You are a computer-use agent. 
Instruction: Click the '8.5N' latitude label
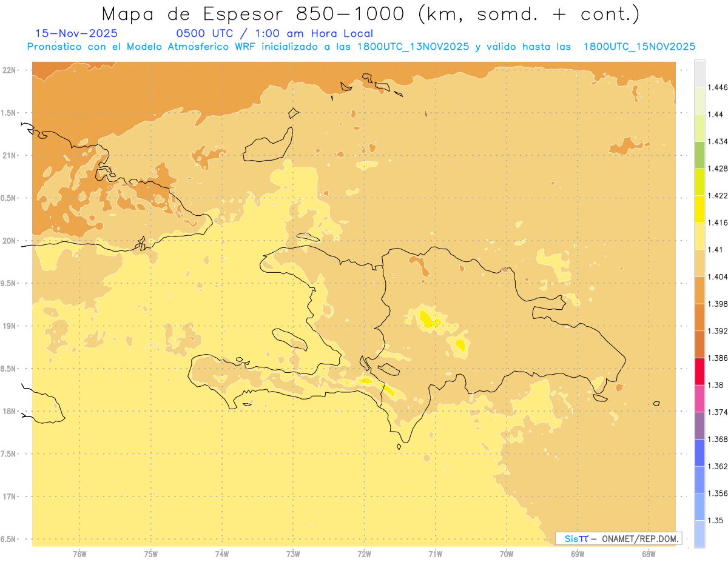coord(8,369)
